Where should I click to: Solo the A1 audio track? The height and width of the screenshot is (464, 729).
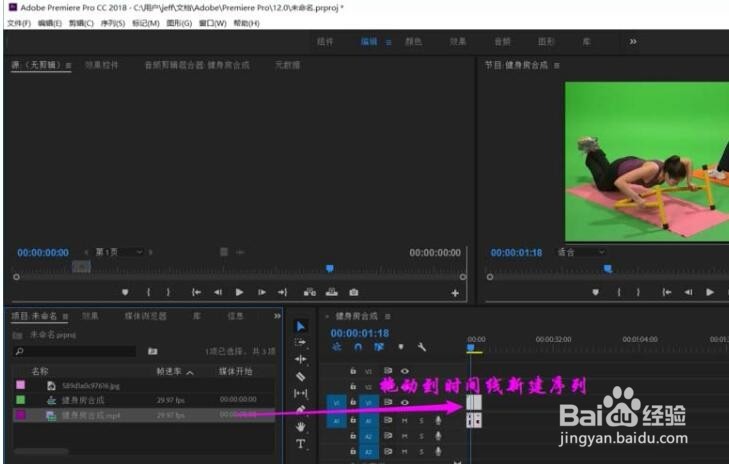[421, 420]
